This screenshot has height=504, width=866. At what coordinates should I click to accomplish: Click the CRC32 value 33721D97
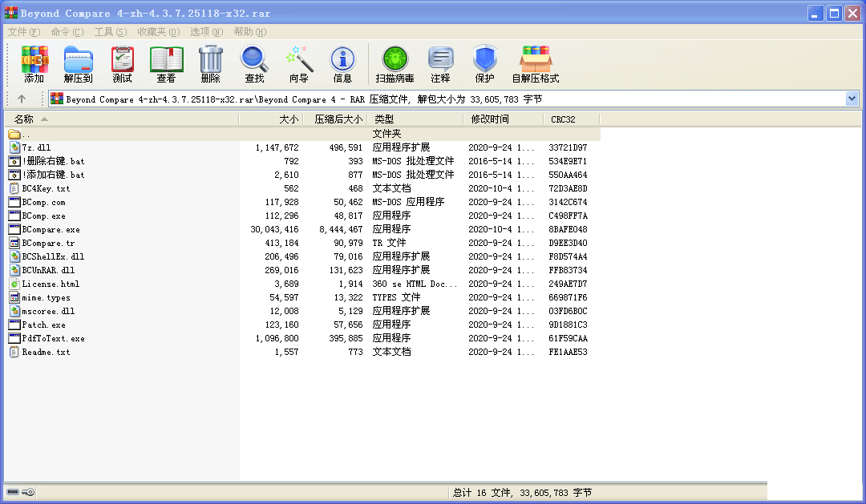point(568,147)
